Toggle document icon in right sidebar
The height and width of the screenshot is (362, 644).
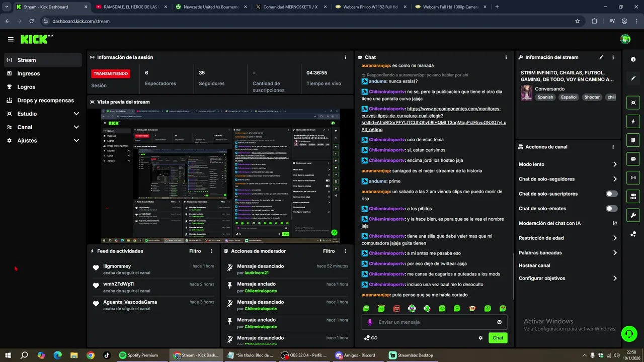click(633, 140)
